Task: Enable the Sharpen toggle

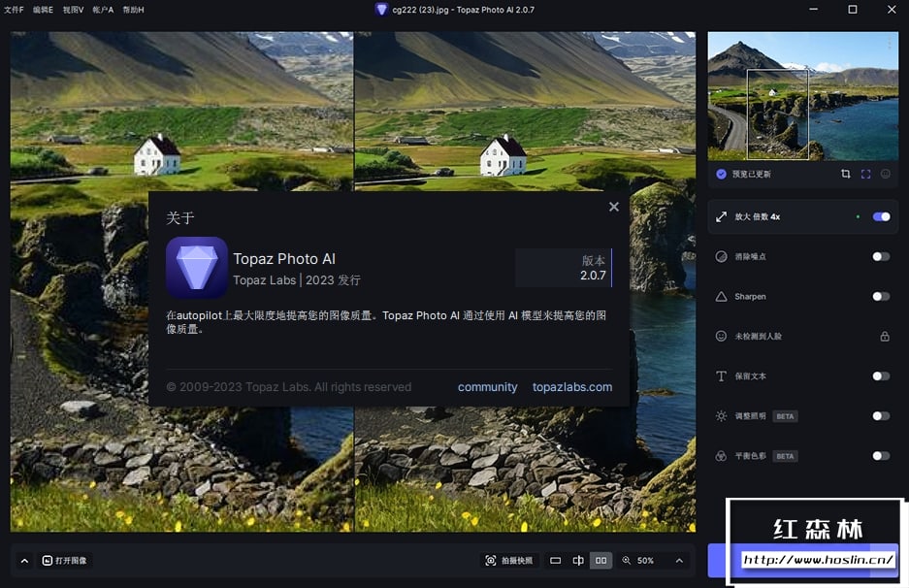Action: [881, 296]
